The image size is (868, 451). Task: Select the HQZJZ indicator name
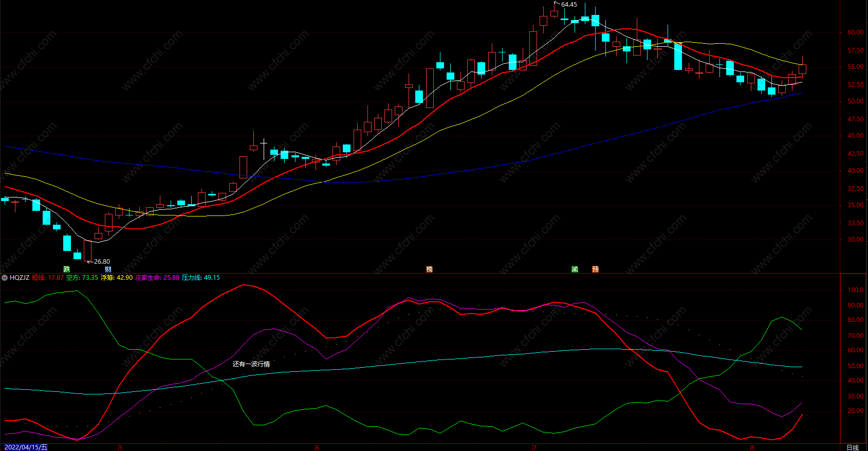(x=20, y=278)
